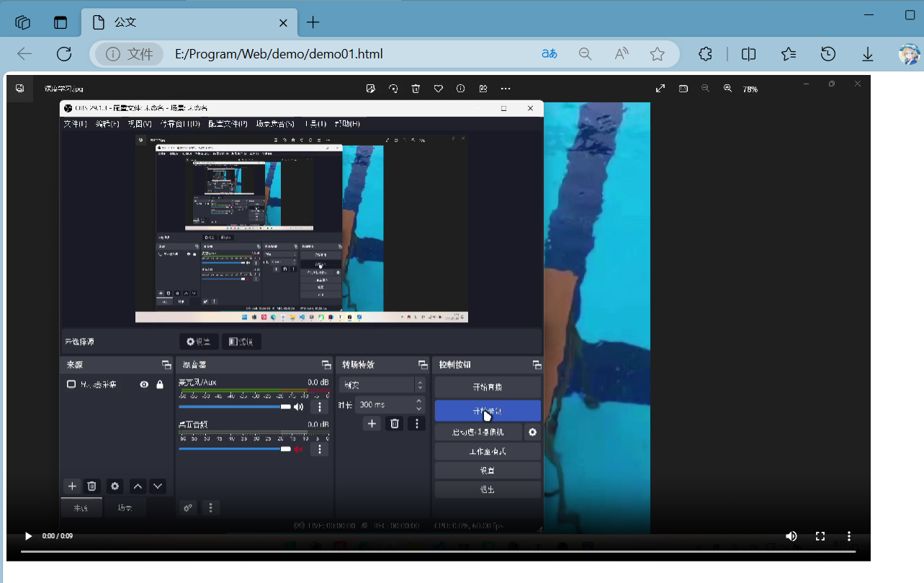Zoom out with the magnifier icon
Image resolution: width=924 pixels, height=583 pixels.
(586, 54)
